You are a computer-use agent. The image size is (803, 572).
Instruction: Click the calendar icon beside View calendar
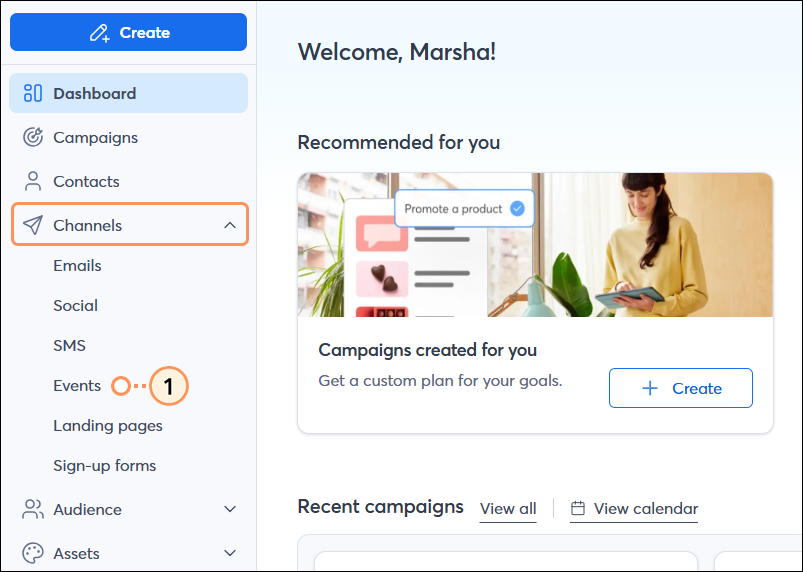tap(578, 509)
